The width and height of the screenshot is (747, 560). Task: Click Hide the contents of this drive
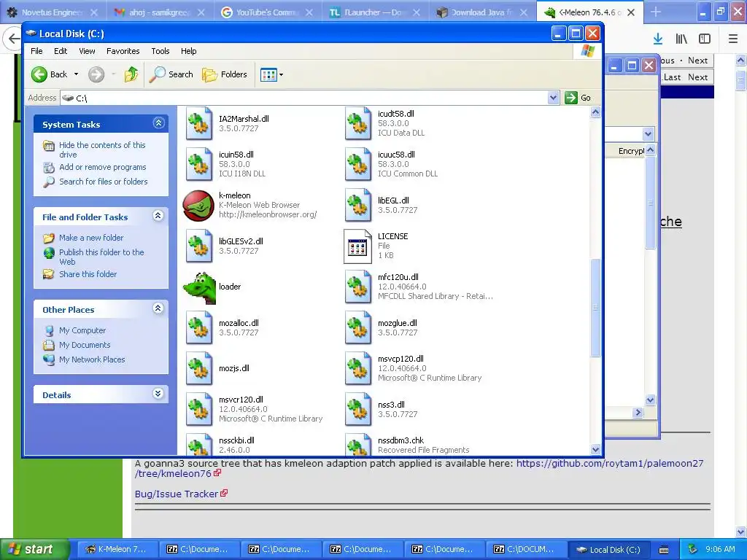coord(102,149)
